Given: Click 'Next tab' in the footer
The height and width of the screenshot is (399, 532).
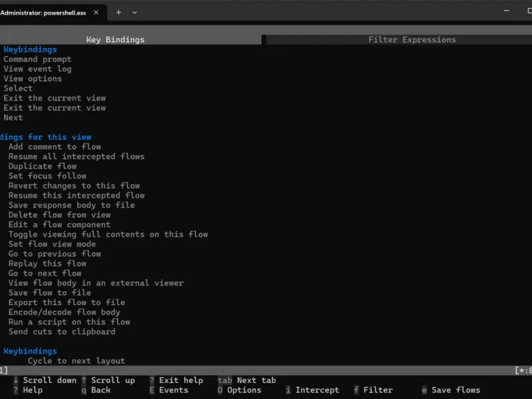Looking at the screenshot, I should (257, 380).
